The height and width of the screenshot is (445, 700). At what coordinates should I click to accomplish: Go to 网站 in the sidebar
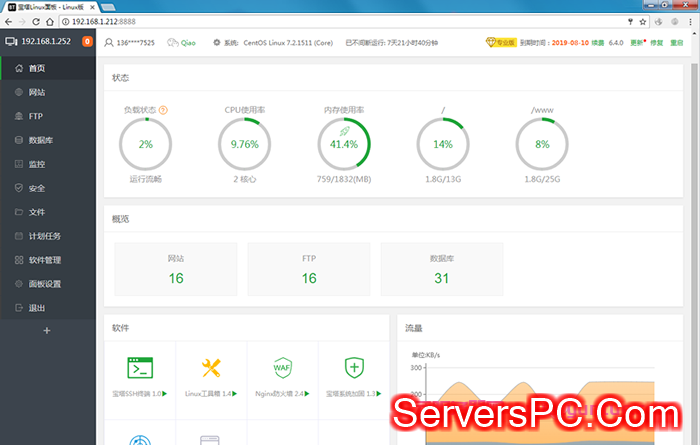click(37, 92)
